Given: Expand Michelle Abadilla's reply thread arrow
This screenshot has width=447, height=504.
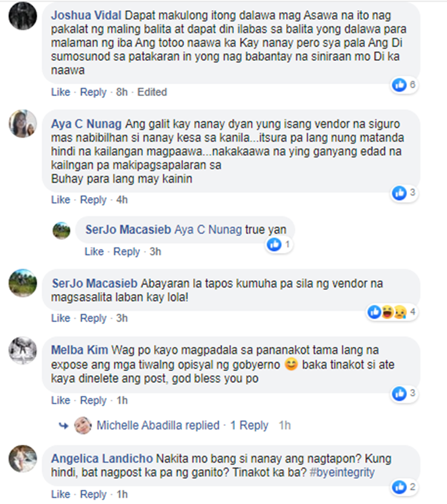Looking at the screenshot, I should point(64,426).
